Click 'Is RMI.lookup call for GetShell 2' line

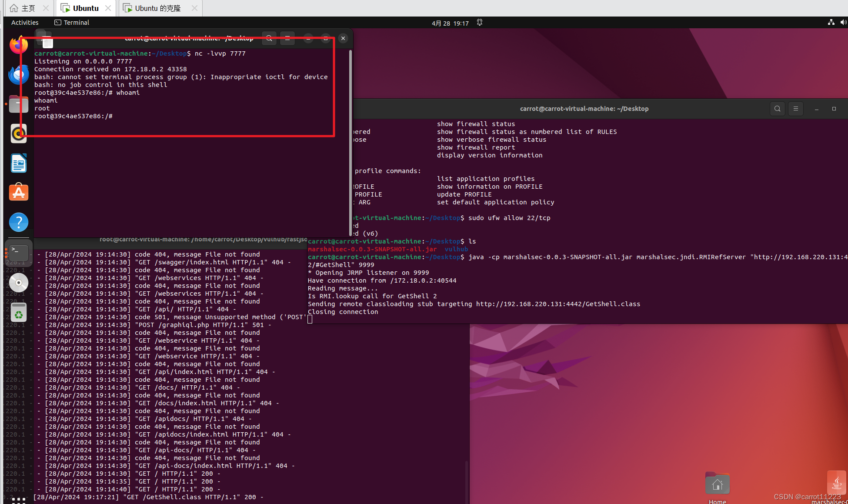coord(372,296)
